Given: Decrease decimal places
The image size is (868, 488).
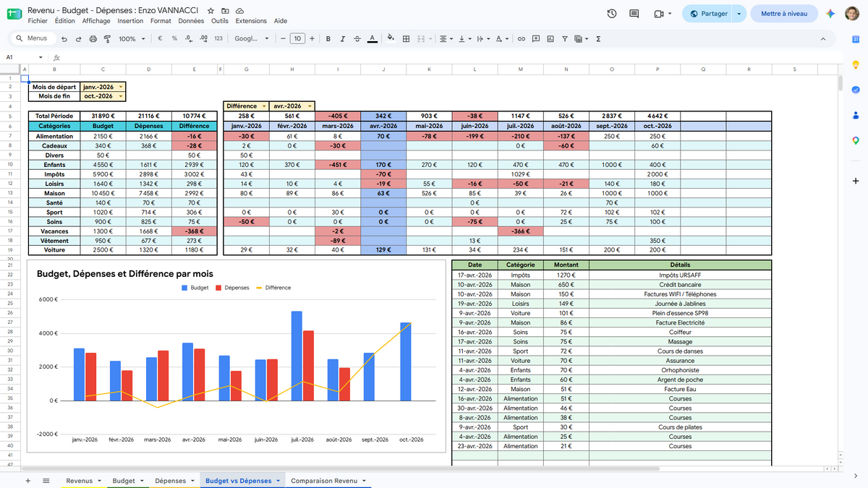Looking at the screenshot, I should pos(189,39).
